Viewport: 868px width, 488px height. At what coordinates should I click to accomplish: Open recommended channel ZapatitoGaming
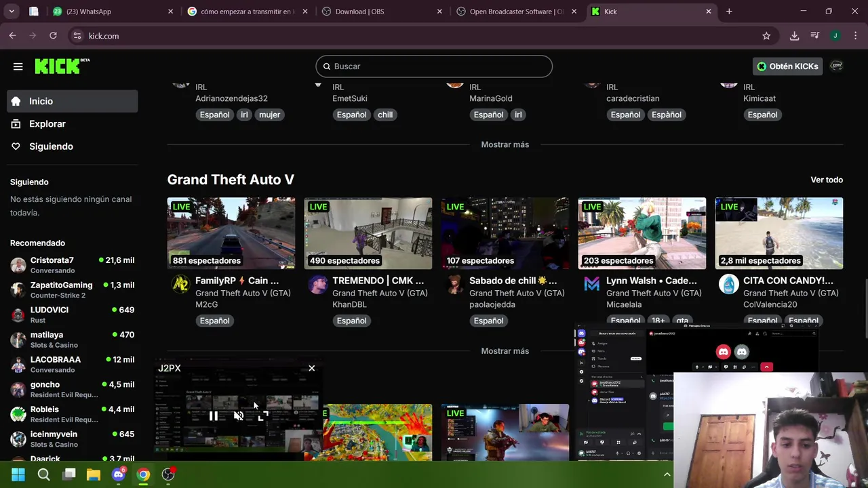72,290
